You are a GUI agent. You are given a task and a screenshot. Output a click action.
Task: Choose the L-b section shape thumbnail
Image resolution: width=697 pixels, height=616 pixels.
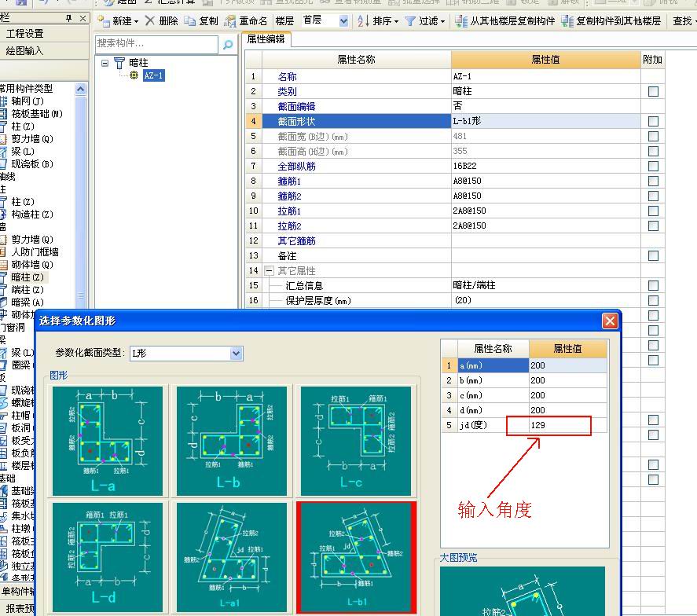(x=231, y=441)
